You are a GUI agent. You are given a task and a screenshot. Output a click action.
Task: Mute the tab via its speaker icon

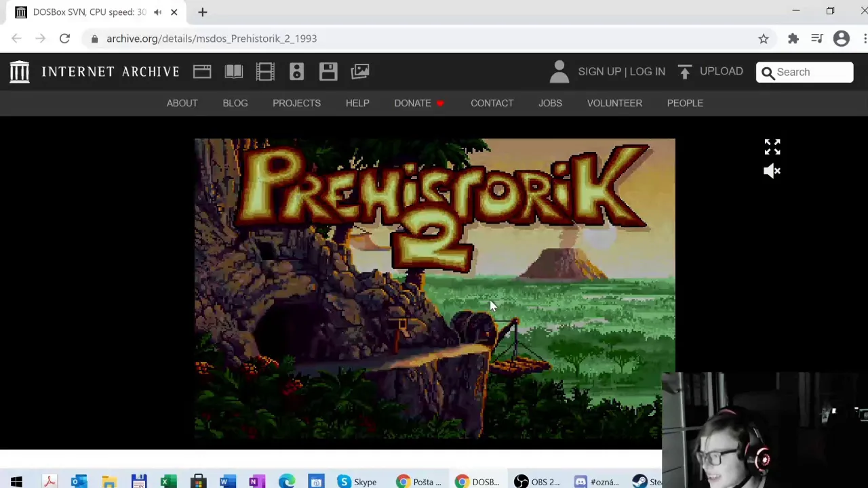[157, 12]
